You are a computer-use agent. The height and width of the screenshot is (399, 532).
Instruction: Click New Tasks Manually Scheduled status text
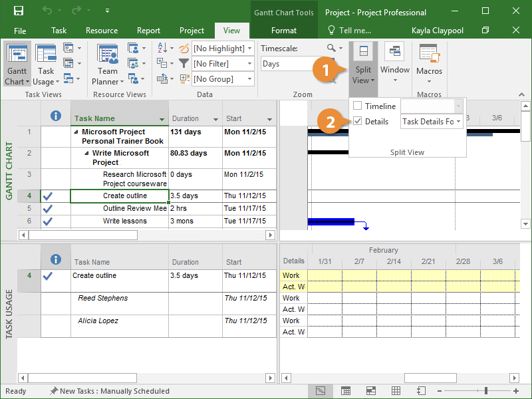pos(114,391)
